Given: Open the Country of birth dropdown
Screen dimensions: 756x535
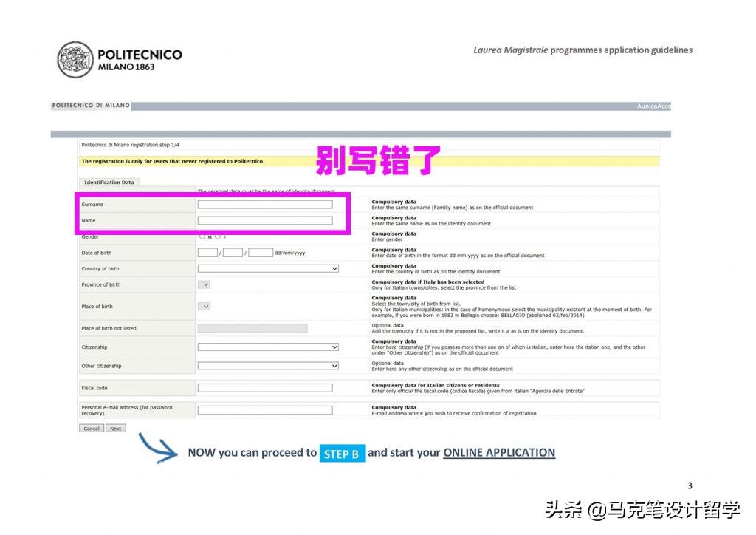Looking at the screenshot, I should 267,268.
